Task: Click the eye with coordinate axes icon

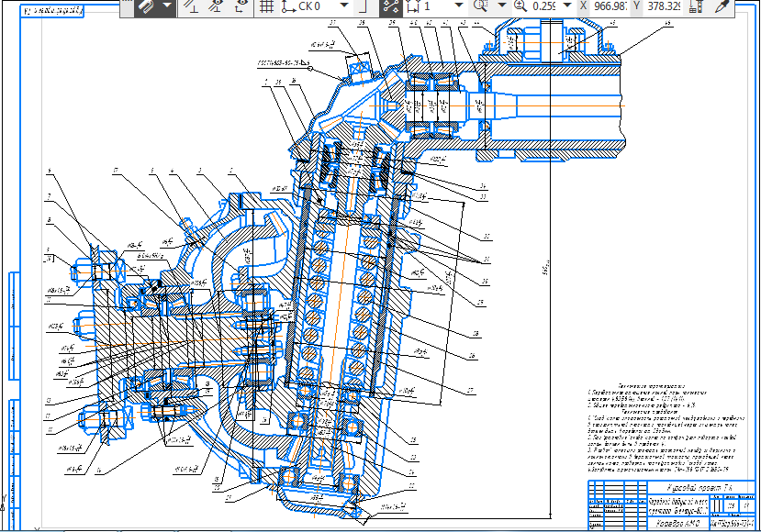Action: [241, 6]
